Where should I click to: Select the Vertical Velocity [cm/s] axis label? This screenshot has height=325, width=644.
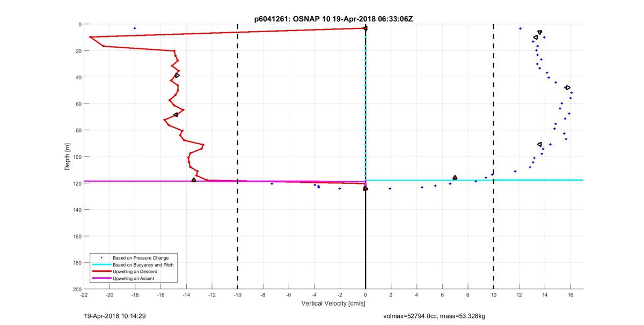pyautogui.click(x=333, y=304)
